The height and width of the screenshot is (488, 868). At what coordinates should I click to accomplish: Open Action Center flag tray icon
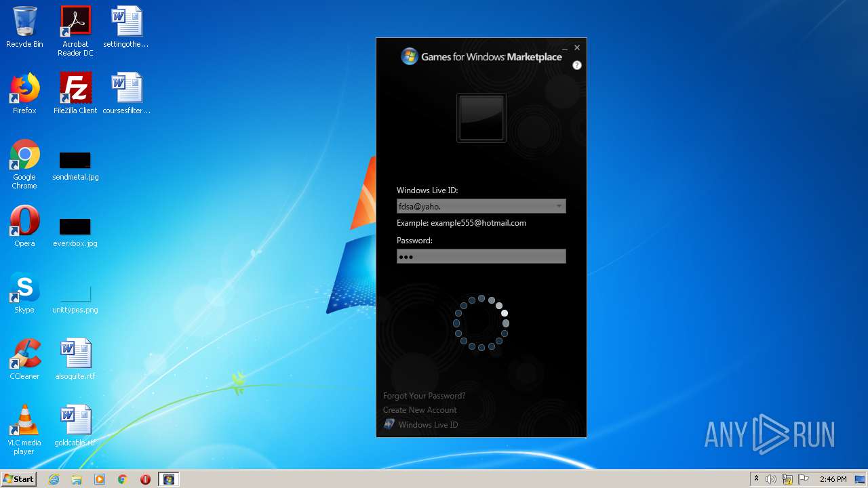(x=804, y=479)
